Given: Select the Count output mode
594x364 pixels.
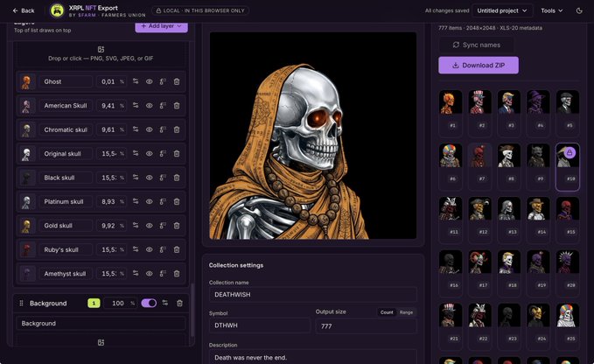Looking at the screenshot, I should click(x=387, y=312).
